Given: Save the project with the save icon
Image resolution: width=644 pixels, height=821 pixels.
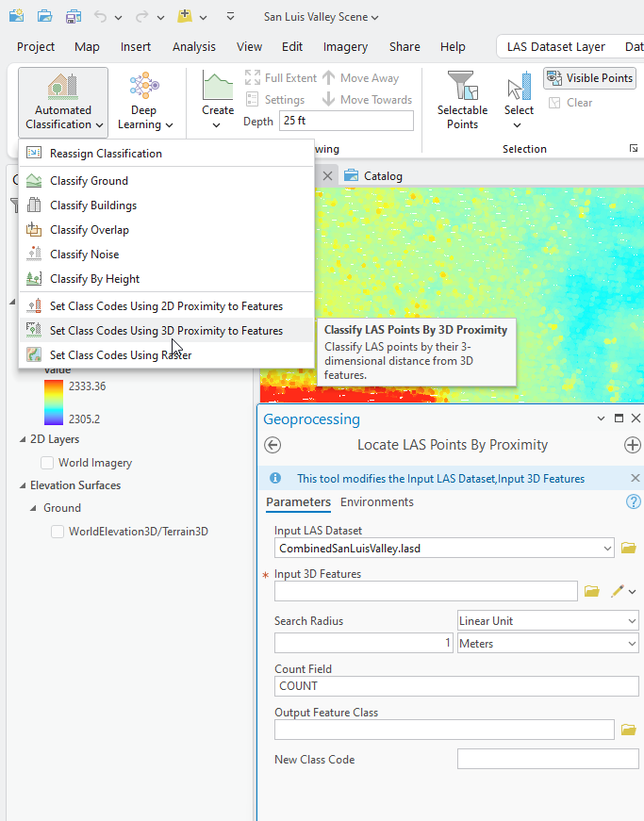Looking at the screenshot, I should click(x=73, y=16).
